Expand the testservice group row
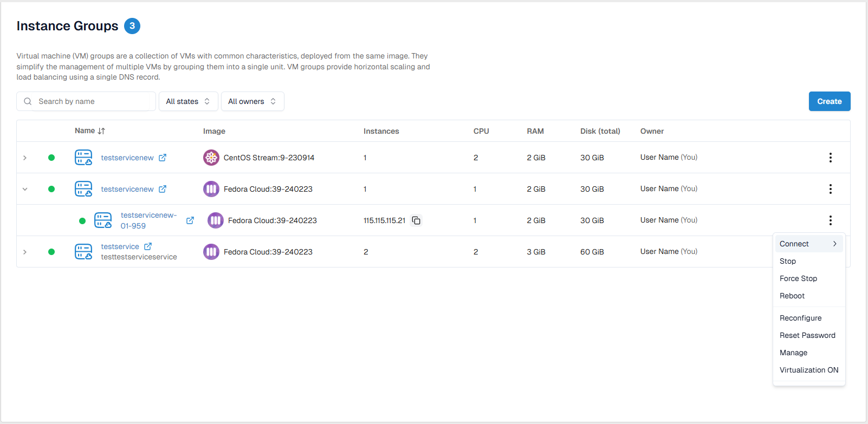 coord(25,252)
